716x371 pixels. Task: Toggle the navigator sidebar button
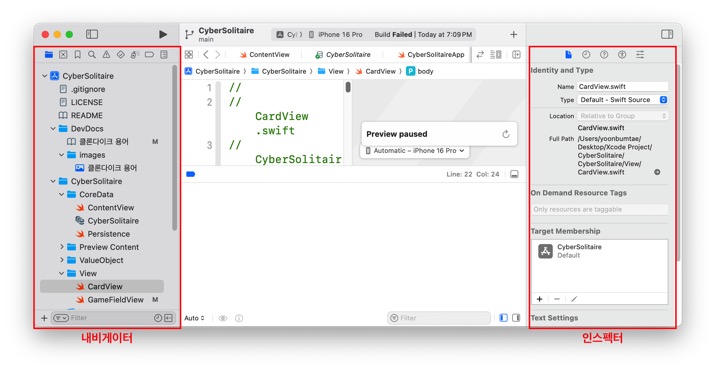pos(92,34)
